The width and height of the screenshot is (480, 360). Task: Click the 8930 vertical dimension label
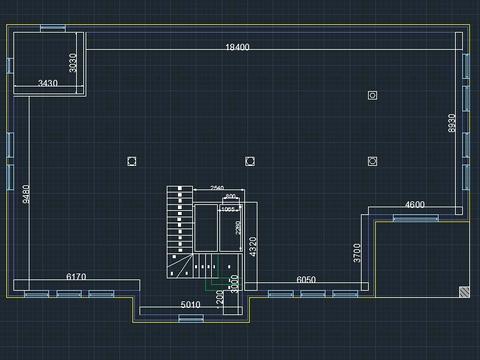[x=451, y=123]
